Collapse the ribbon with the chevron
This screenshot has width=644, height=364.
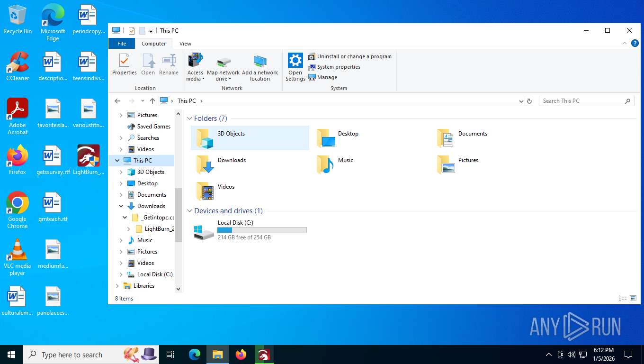click(624, 43)
